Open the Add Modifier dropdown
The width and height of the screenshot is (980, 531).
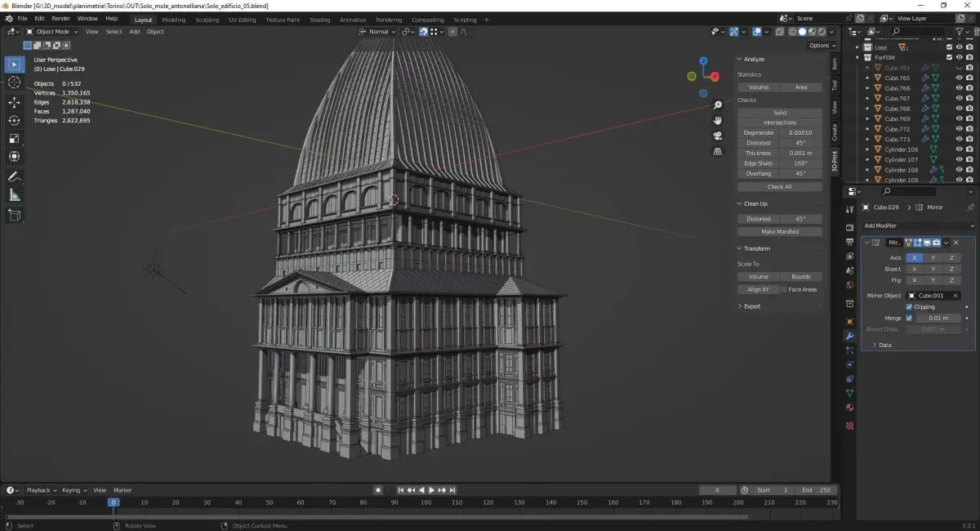click(918, 225)
